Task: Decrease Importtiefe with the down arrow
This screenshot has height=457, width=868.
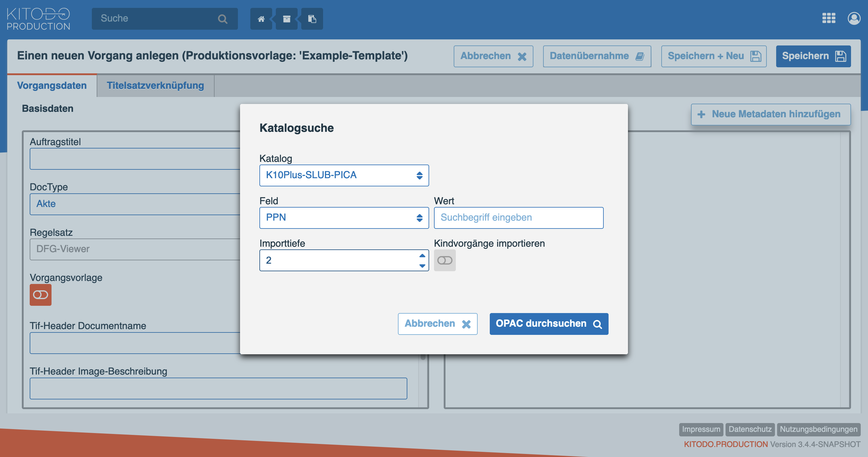Action: click(x=422, y=265)
